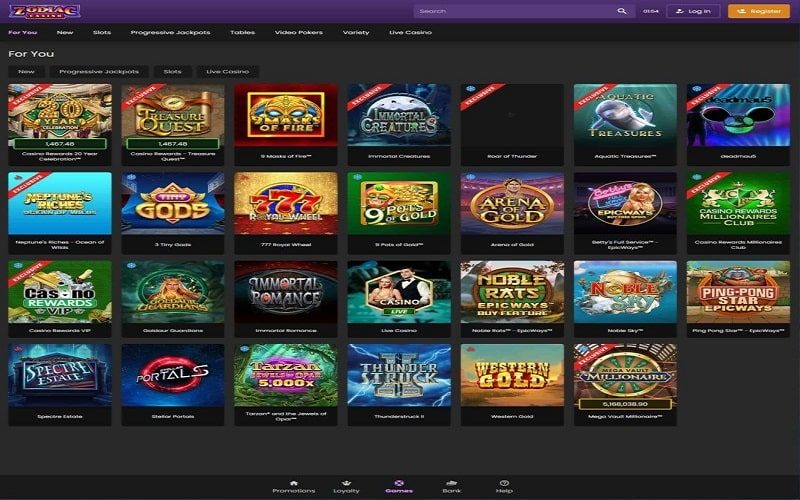Screen dimensions: 800x500
Task: Launch Spectre Estate game
Action: pyautogui.click(x=60, y=385)
